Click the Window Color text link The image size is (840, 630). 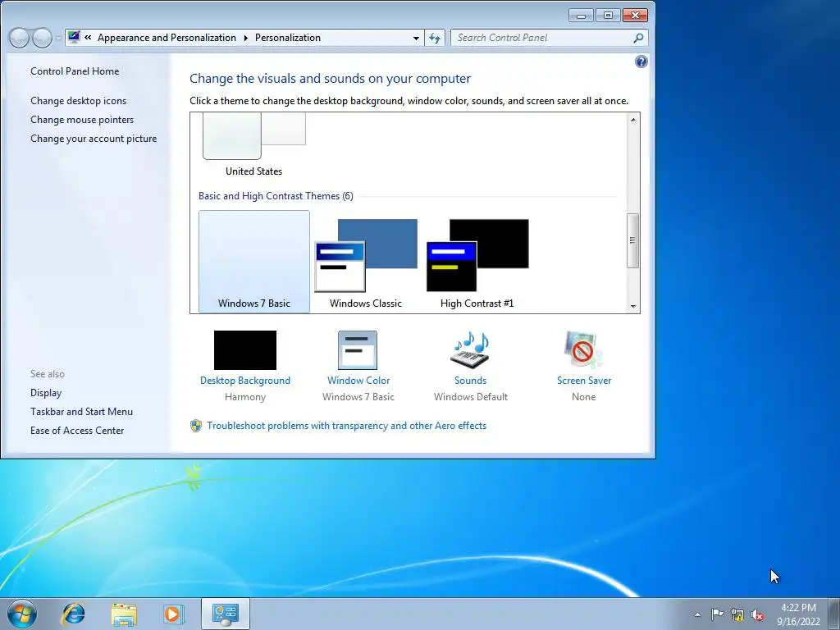tap(358, 381)
